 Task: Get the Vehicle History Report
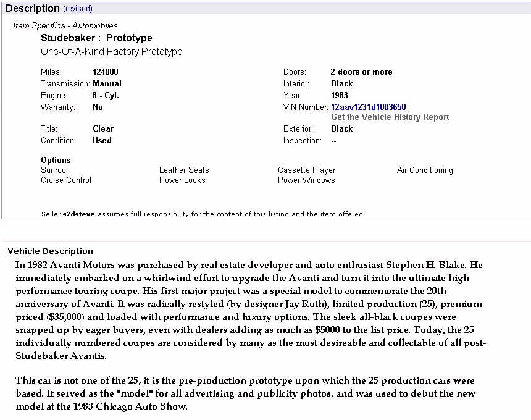tap(390, 117)
